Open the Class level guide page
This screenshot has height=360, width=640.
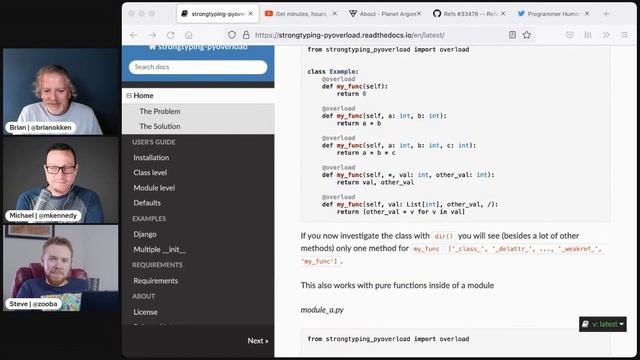click(150, 172)
